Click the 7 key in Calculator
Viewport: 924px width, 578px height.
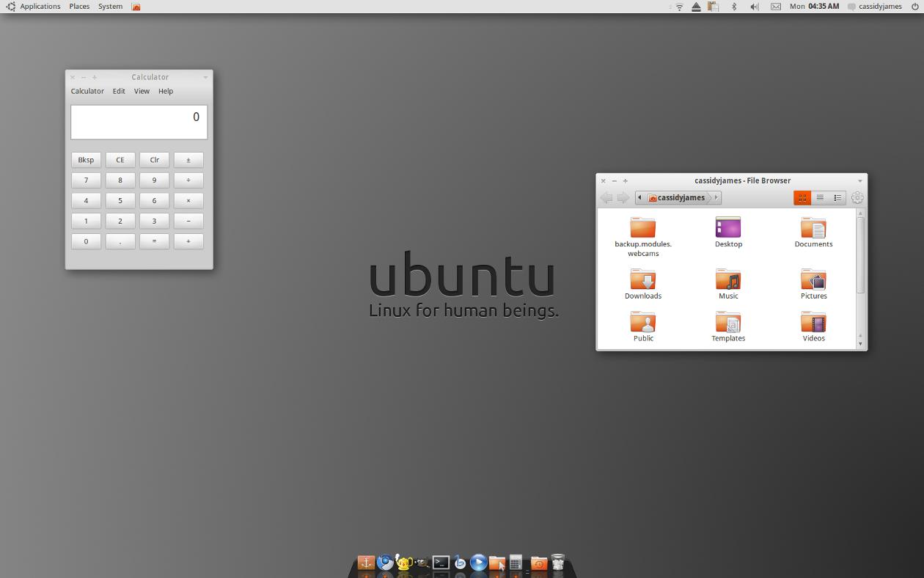point(86,180)
